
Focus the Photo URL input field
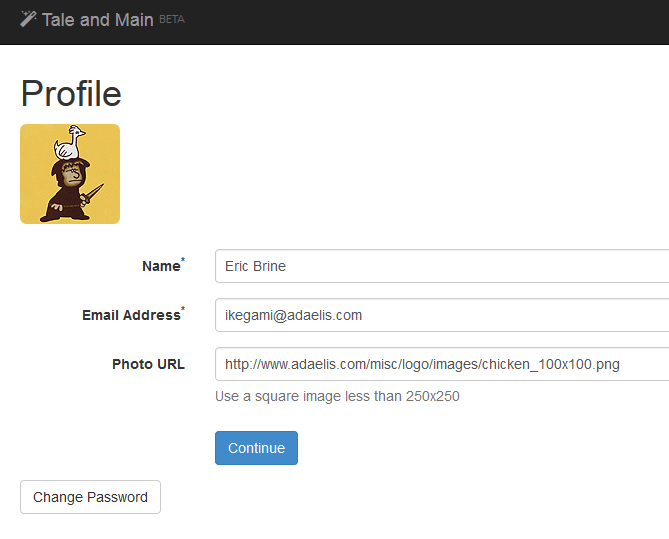pyautogui.click(x=440, y=364)
